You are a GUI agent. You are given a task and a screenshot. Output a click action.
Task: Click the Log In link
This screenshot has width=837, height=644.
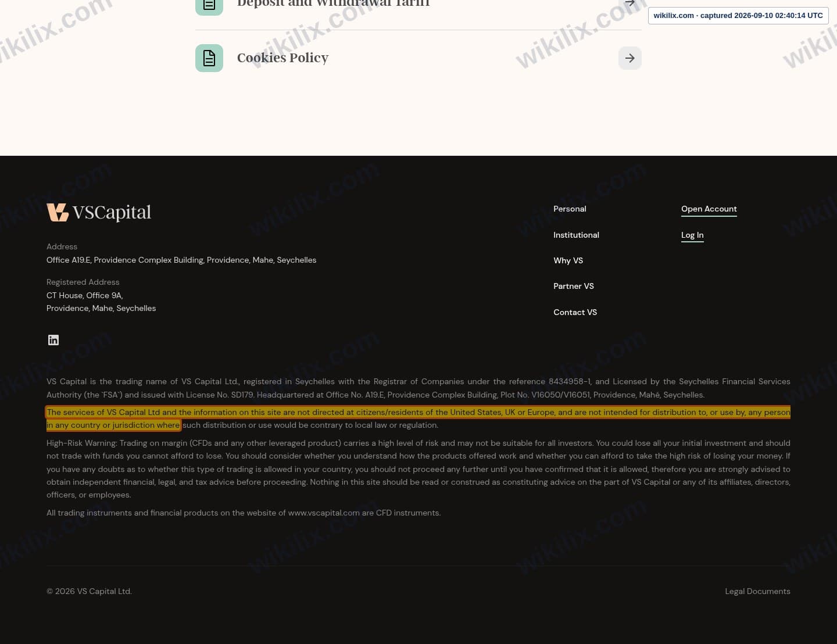pyautogui.click(x=692, y=235)
